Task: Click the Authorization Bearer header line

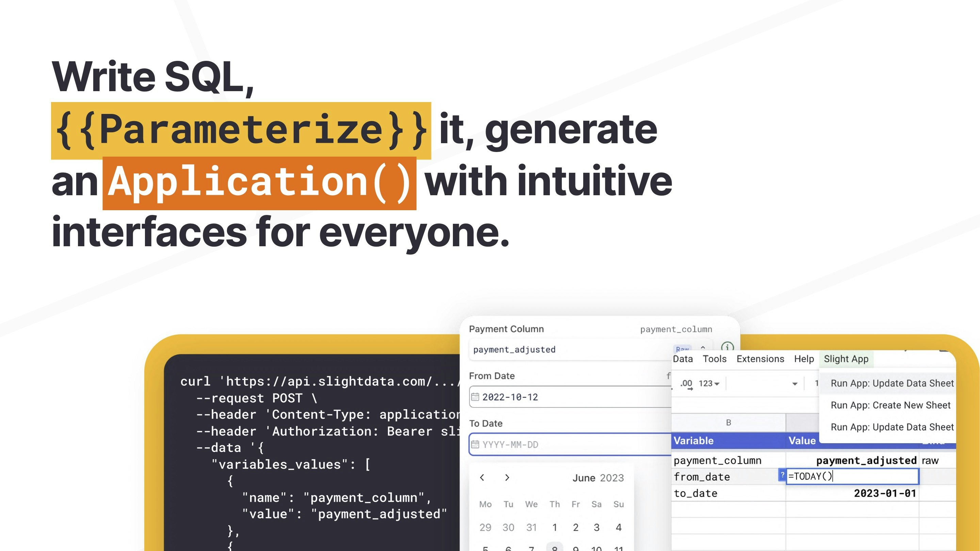Action: click(x=328, y=431)
